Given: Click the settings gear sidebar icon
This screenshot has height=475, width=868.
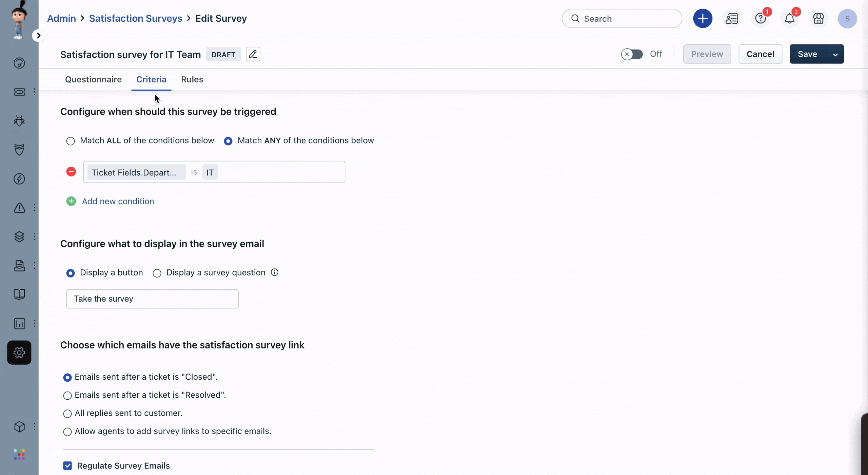Looking at the screenshot, I should pyautogui.click(x=19, y=352).
